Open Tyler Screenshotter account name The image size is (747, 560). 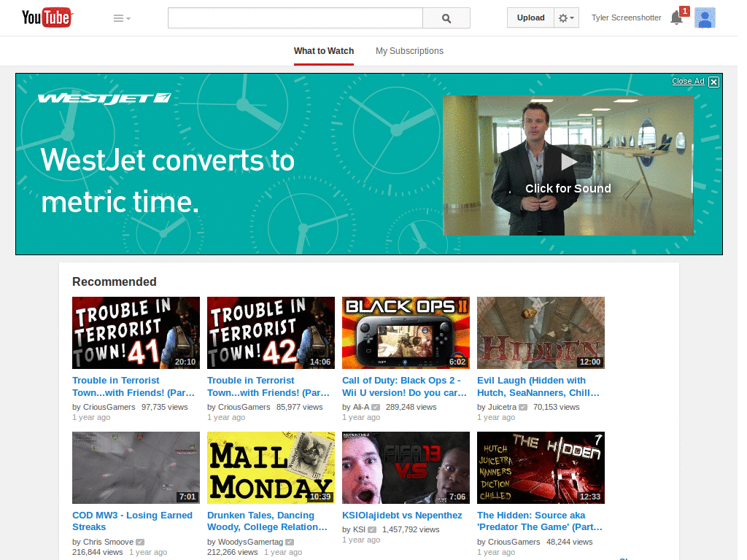(626, 17)
